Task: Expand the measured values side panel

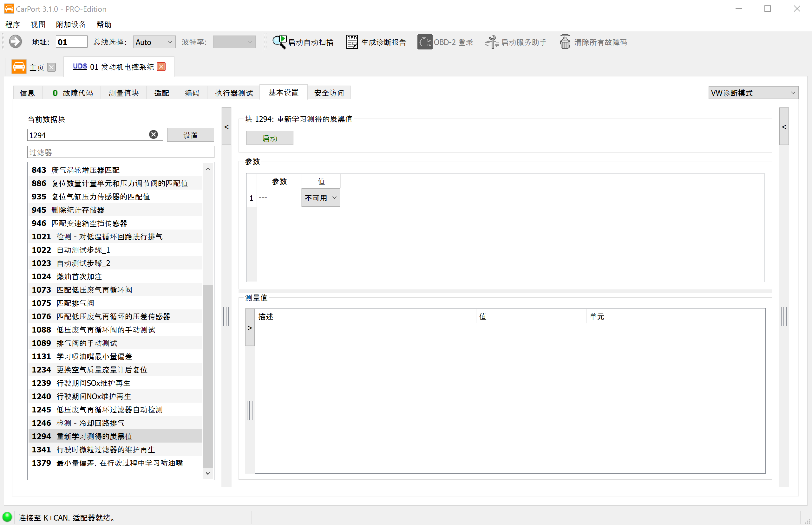Action: [250, 327]
